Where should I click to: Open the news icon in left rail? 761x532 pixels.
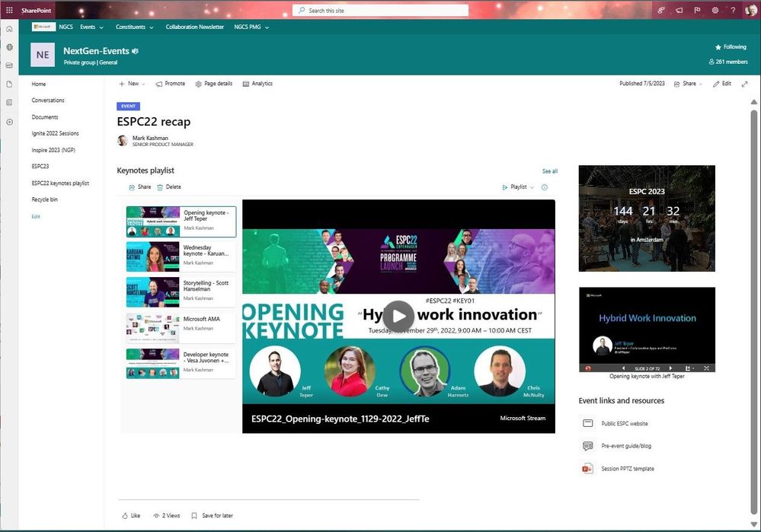(9, 65)
